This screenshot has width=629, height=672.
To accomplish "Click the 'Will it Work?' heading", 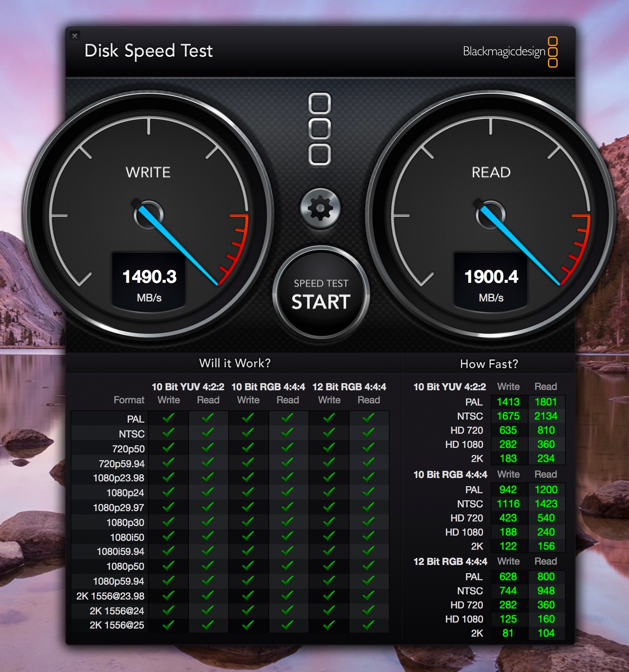I will [235, 363].
